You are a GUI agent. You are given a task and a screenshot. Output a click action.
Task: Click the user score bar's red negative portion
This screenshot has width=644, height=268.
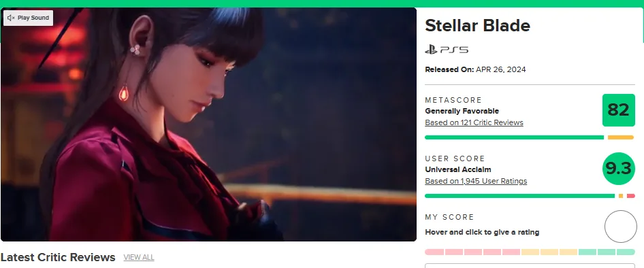tap(631, 196)
